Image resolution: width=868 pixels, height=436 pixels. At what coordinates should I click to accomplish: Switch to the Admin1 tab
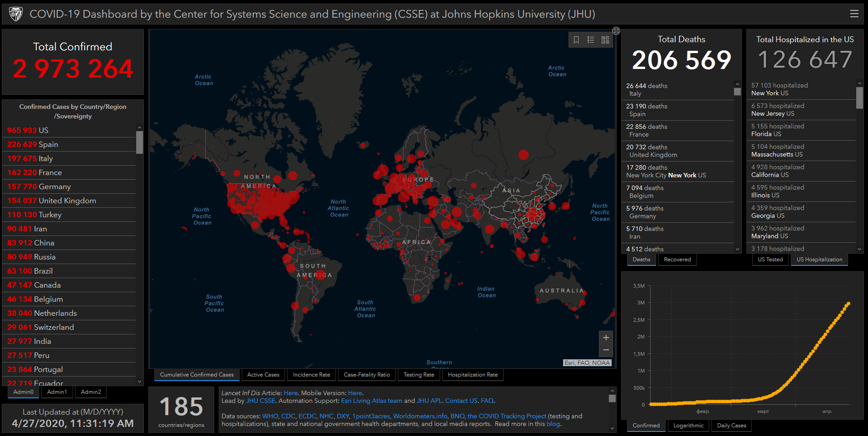point(57,392)
